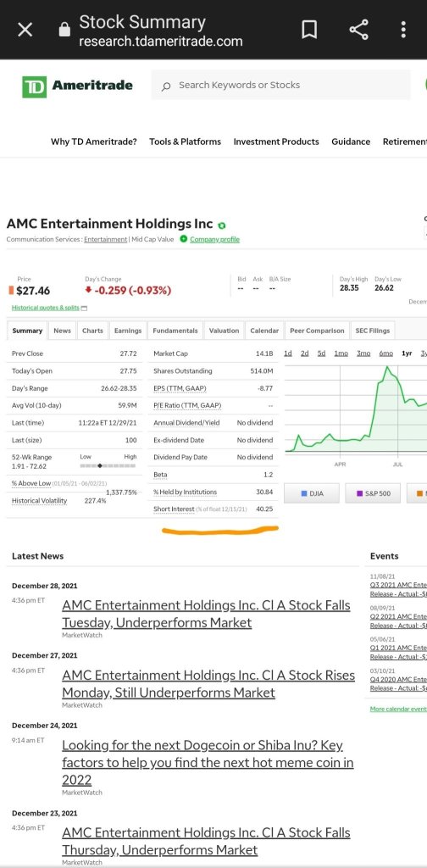Viewport: 427px width, 868px height.
Task: Open 'Stock Falls Tuesday' news article
Action: coord(206,614)
